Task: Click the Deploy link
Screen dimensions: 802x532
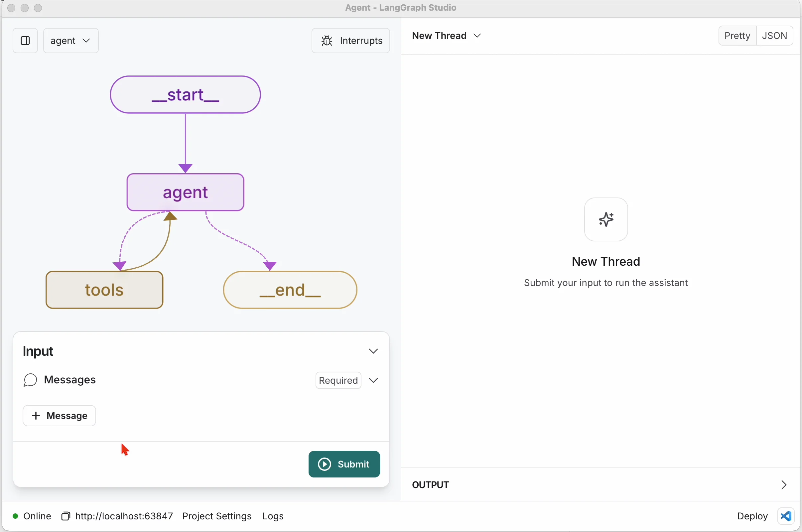Action: coord(752,516)
